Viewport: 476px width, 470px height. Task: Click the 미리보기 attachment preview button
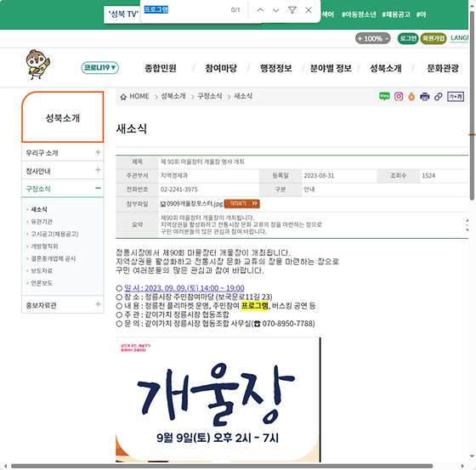241,204
